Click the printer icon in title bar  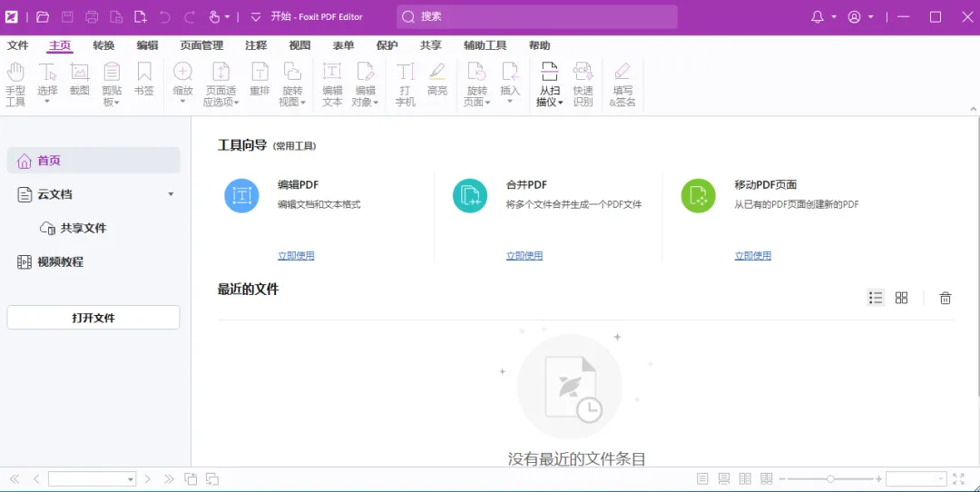tap(92, 17)
